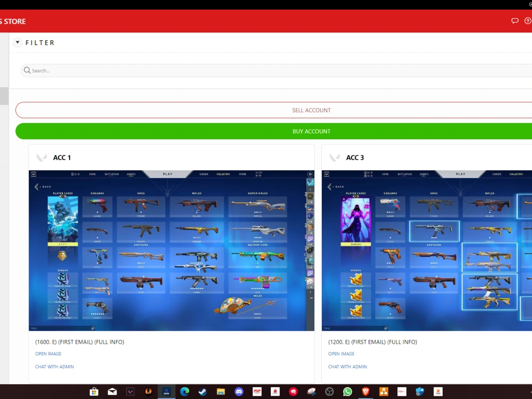Viewport: 532px width, 399px height.
Task: Click the orange network diagram taskbar icon
Action: [384, 392]
